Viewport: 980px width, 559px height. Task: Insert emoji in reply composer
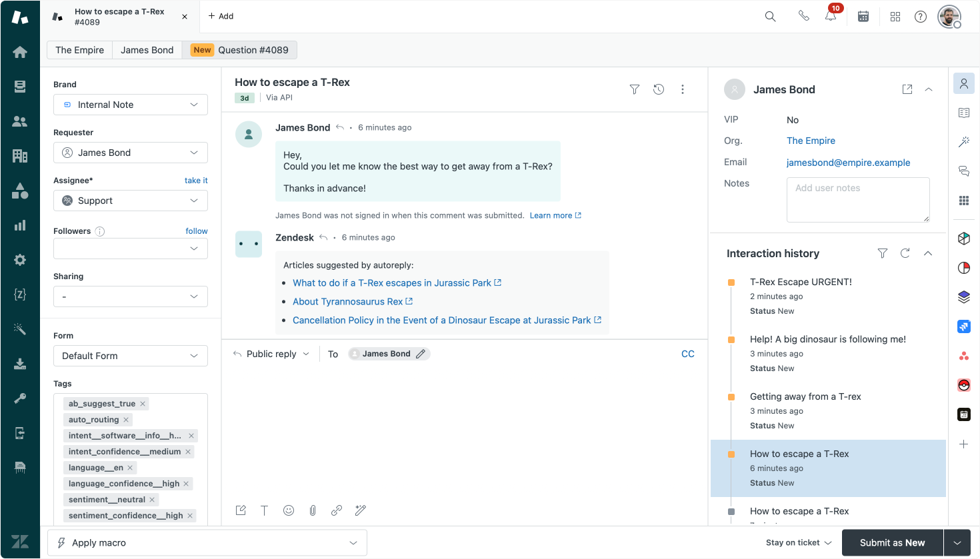coord(289,510)
